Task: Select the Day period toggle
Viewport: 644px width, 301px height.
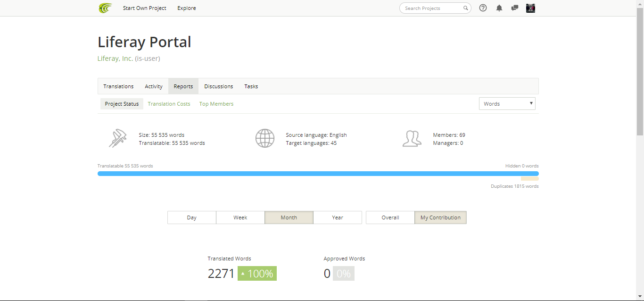Action: click(192, 217)
